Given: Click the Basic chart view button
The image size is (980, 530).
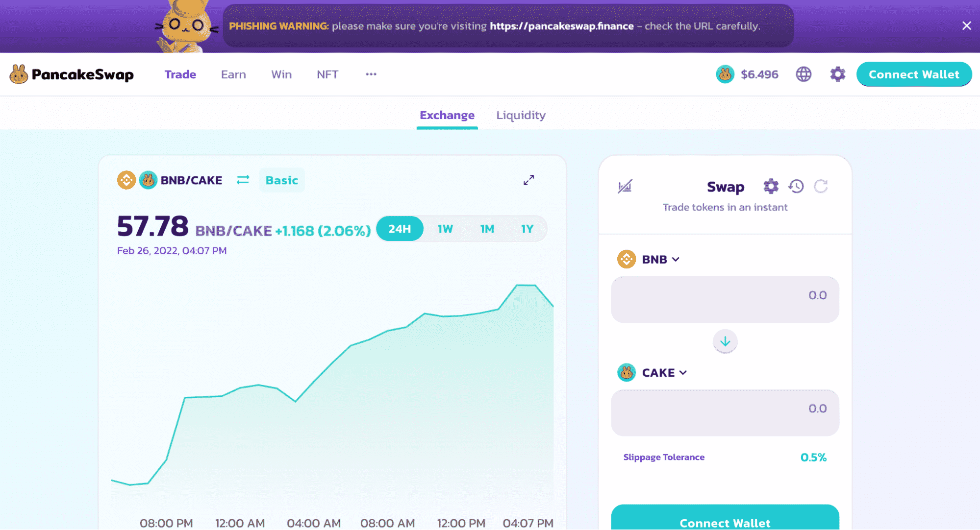Looking at the screenshot, I should (282, 180).
